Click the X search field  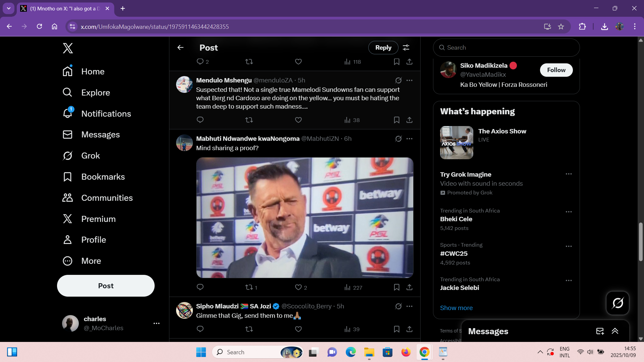click(x=506, y=48)
